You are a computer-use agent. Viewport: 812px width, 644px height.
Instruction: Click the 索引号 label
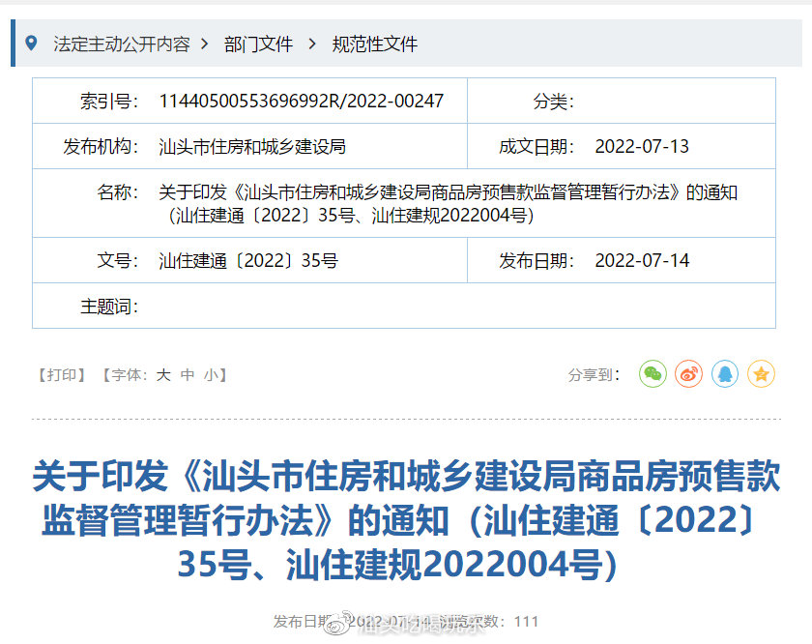109,101
